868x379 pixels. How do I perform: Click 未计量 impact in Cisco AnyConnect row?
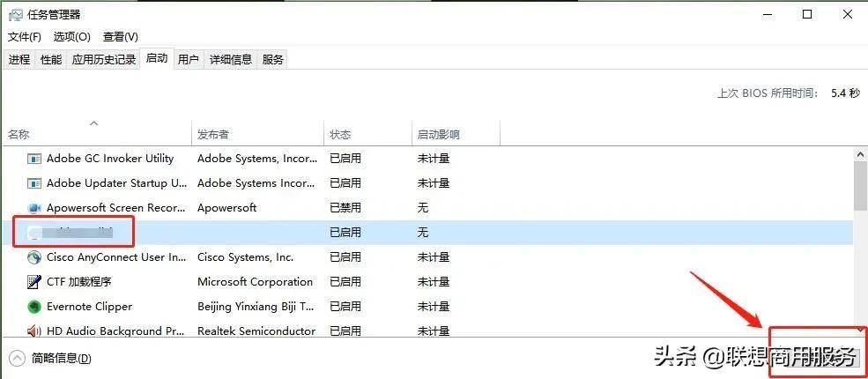(434, 257)
